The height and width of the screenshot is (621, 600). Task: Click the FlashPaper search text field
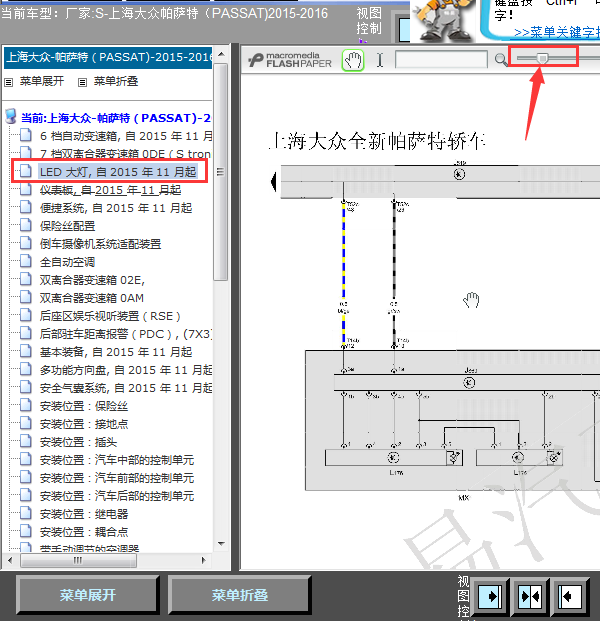(x=441, y=59)
